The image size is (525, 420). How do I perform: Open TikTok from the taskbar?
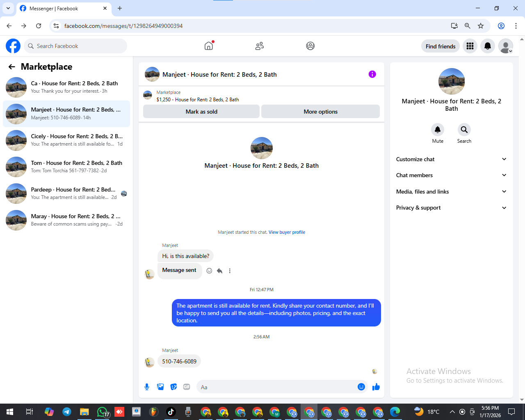pos(171,412)
